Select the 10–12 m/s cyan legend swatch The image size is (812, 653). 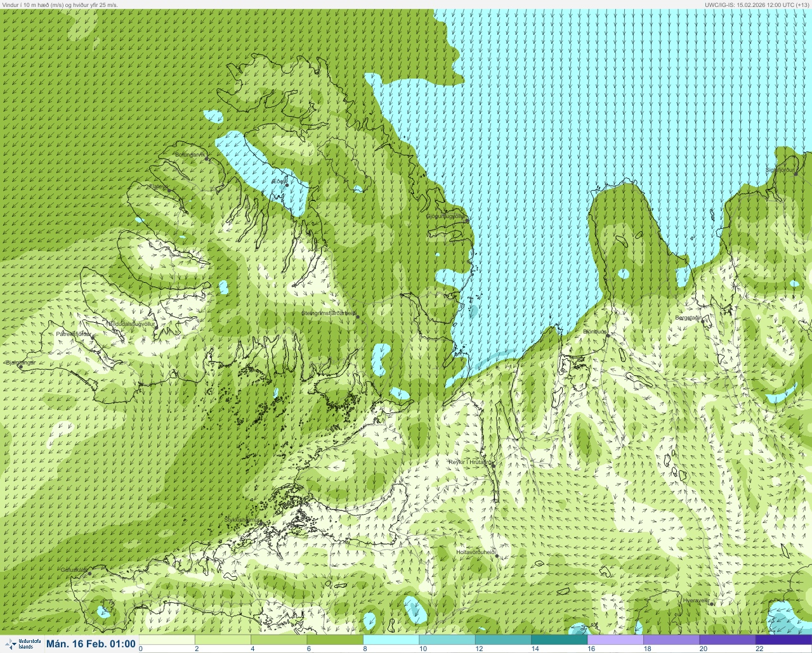[x=447, y=640]
